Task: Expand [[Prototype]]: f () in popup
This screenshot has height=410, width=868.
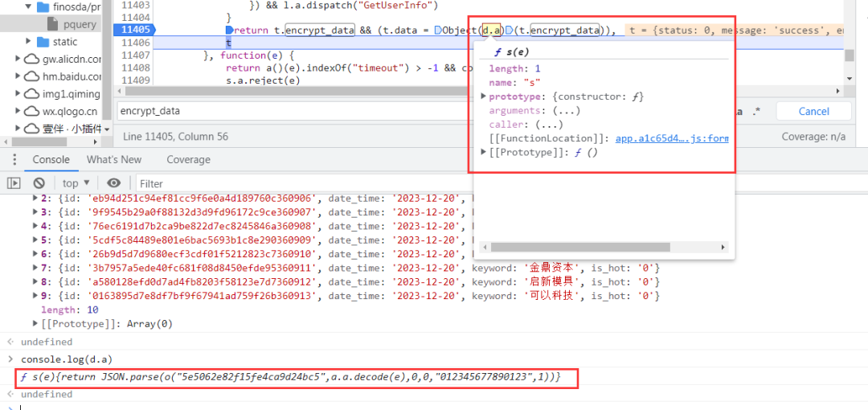Action: [484, 152]
